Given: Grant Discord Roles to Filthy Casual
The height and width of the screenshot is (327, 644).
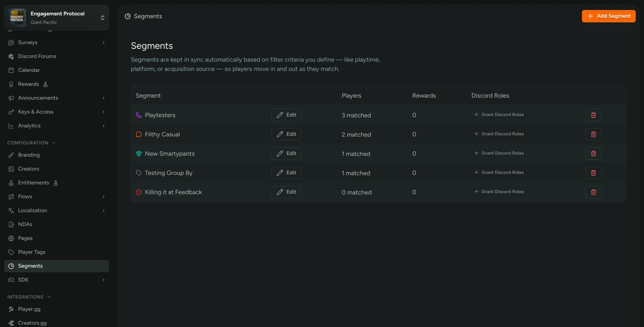Looking at the screenshot, I should pos(499,134).
